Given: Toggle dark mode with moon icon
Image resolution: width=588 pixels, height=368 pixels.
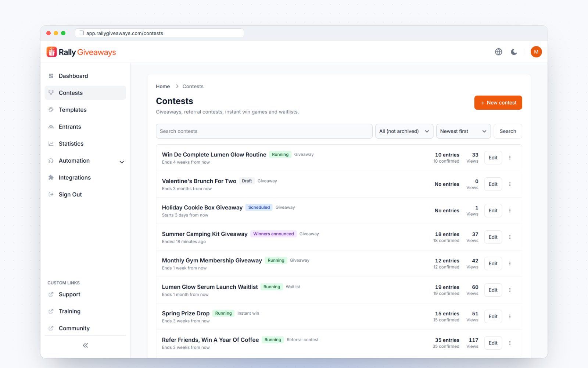Looking at the screenshot, I should [x=514, y=52].
